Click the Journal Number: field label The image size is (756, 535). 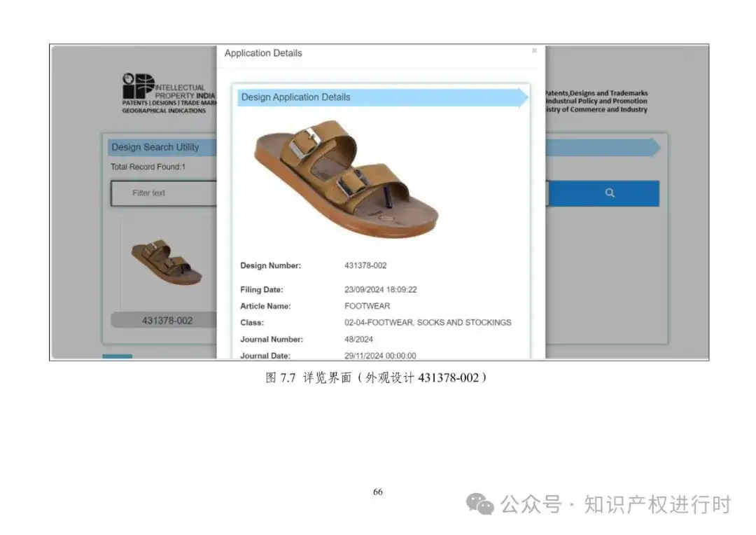click(272, 340)
